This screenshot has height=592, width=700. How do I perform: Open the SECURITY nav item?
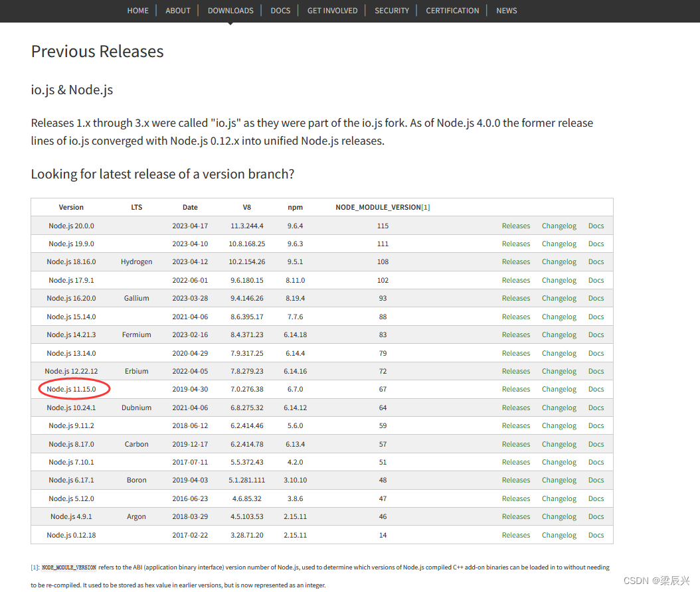click(x=392, y=10)
